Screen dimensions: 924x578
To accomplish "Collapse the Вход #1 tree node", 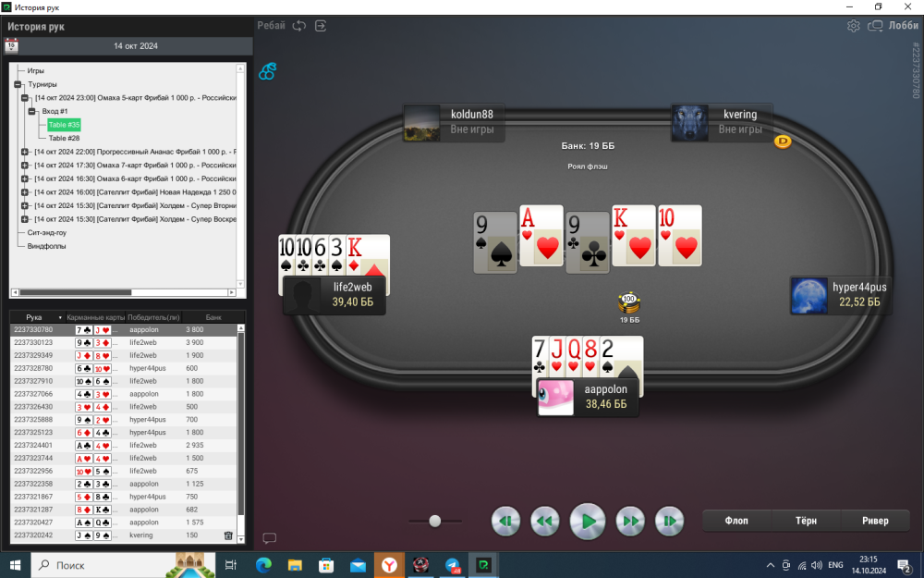I will pos(32,111).
